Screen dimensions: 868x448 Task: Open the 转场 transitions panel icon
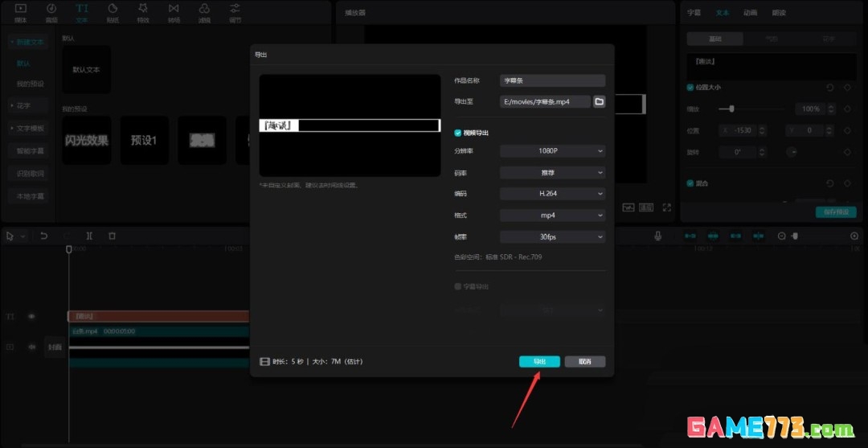tap(174, 12)
